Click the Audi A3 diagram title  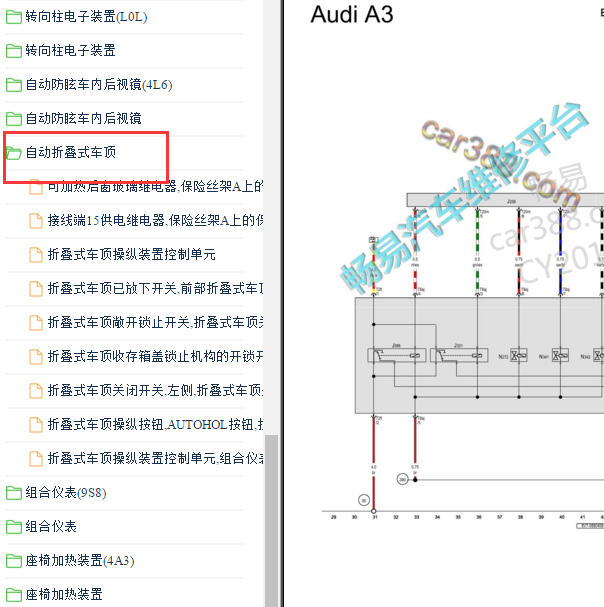tap(352, 15)
